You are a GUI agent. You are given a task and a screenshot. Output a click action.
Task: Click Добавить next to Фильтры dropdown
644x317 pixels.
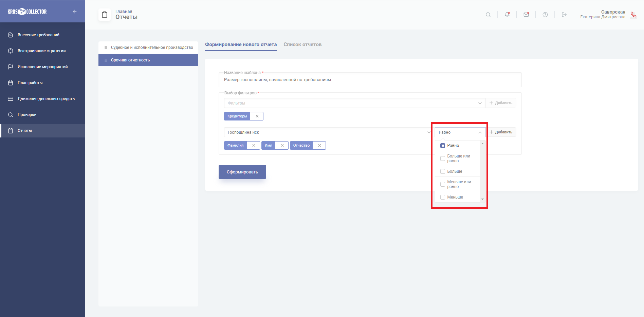[501, 103]
